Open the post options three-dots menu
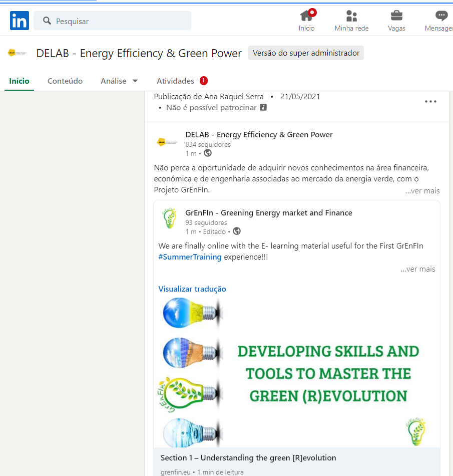The image size is (453, 476). click(430, 101)
